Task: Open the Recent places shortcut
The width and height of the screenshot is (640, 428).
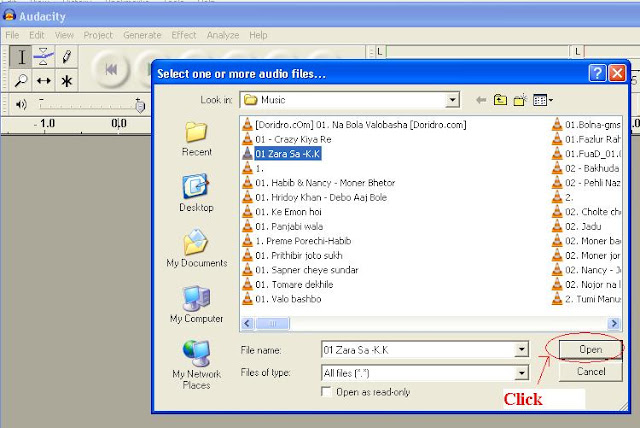Action: coord(197,139)
